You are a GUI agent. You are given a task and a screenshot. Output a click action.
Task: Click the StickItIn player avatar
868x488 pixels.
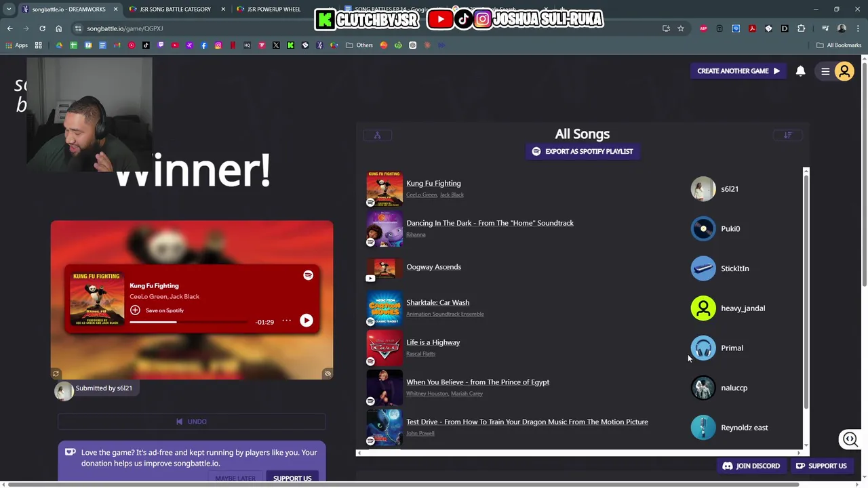pyautogui.click(x=703, y=268)
